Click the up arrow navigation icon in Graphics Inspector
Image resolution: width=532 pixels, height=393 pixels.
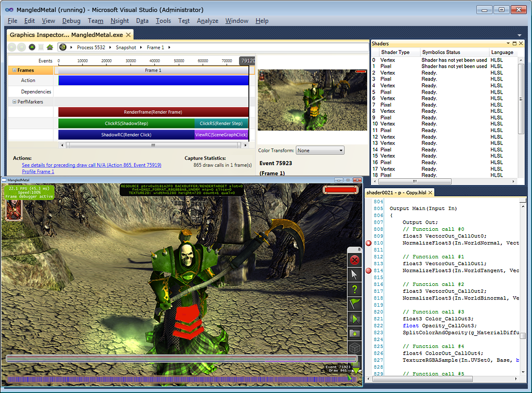pyautogui.click(x=32, y=47)
